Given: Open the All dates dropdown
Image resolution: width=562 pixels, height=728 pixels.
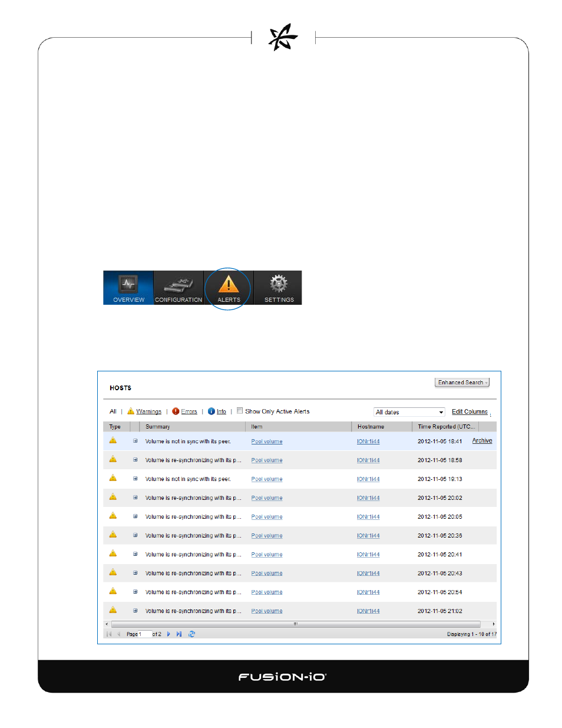Looking at the screenshot, I should pos(409,412).
